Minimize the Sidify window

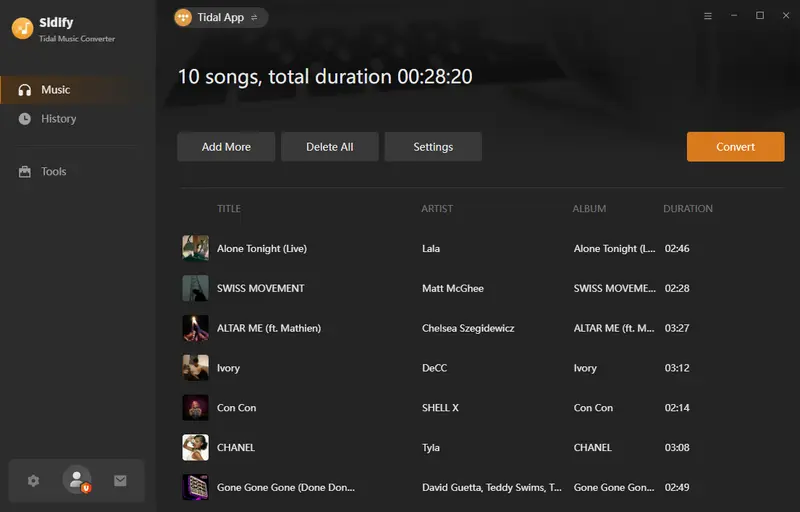pyautogui.click(x=734, y=16)
